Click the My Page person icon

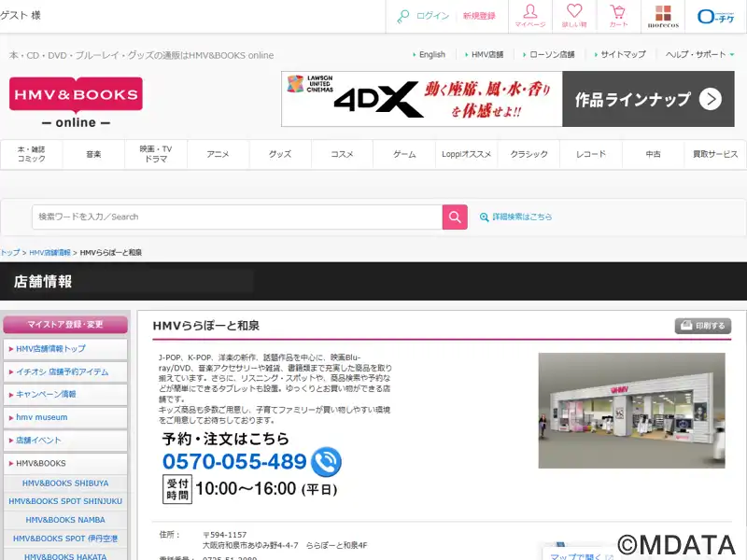coord(529,15)
